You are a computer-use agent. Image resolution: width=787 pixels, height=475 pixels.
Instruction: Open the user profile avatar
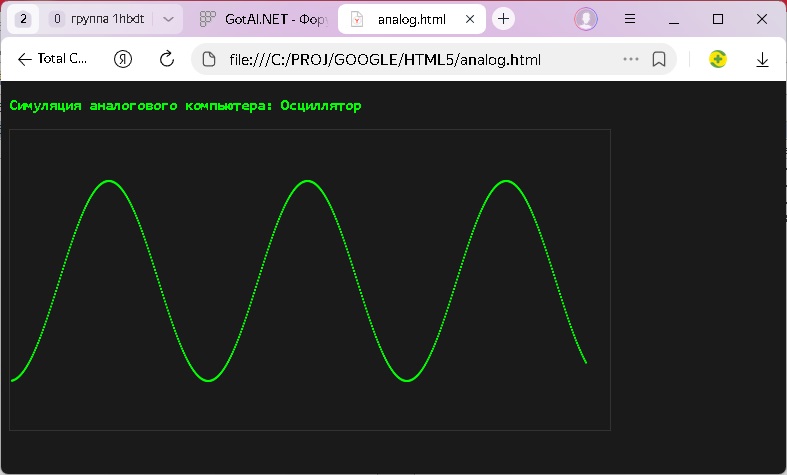pyautogui.click(x=586, y=19)
